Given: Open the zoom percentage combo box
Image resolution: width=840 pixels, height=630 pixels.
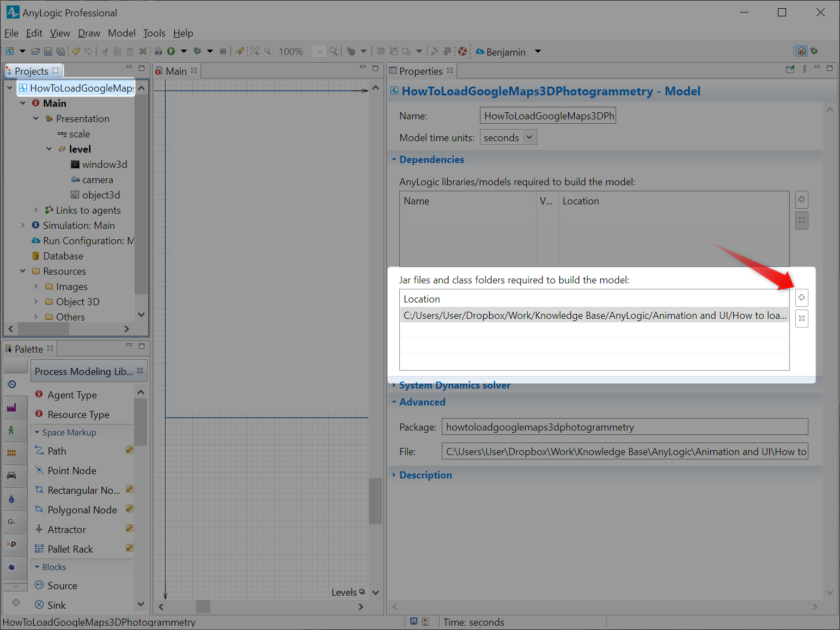Looking at the screenshot, I should (320, 51).
